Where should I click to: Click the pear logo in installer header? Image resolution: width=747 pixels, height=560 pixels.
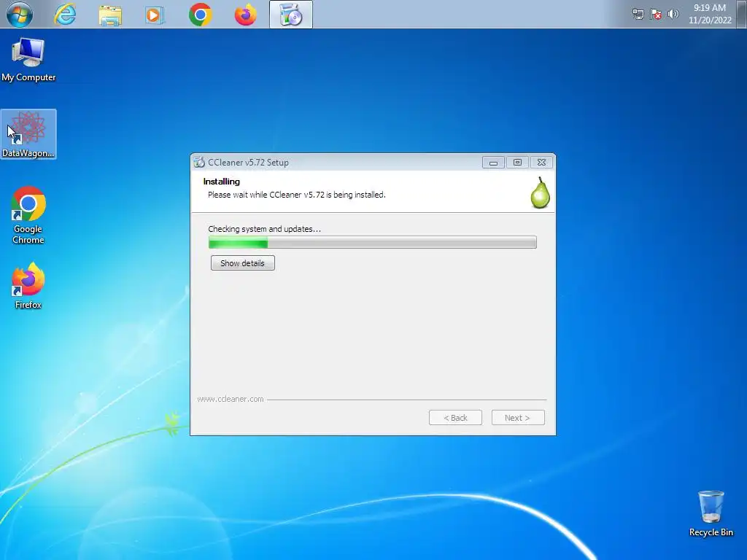pos(541,192)
